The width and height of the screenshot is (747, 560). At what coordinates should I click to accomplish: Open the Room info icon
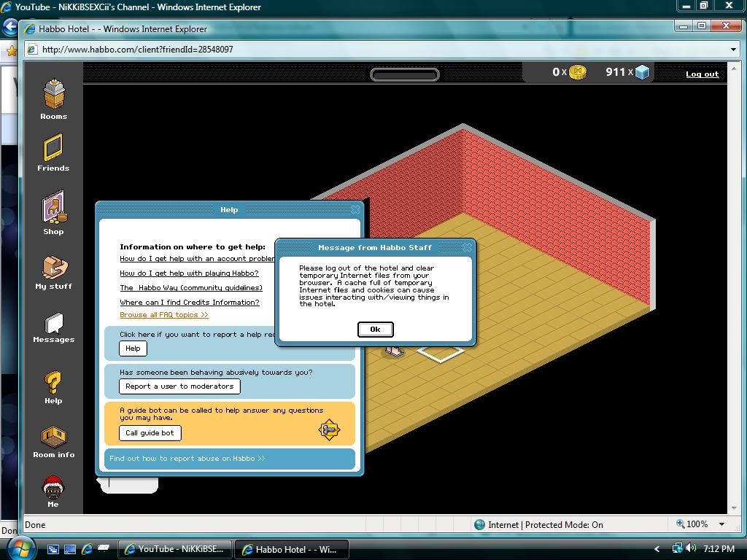click(53, 437)
